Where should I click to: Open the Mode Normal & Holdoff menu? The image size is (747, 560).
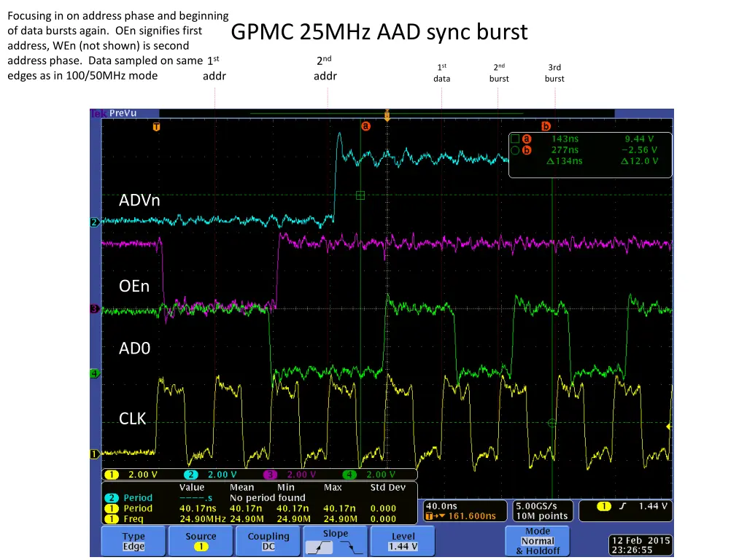[x=538, y=541]
